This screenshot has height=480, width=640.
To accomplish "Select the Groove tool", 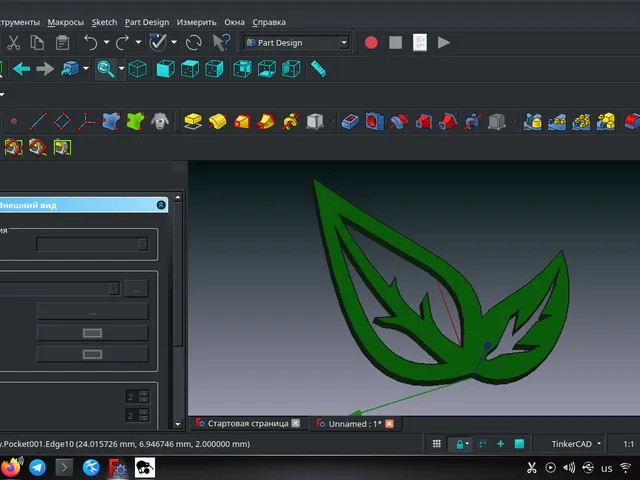I will 399,121.
